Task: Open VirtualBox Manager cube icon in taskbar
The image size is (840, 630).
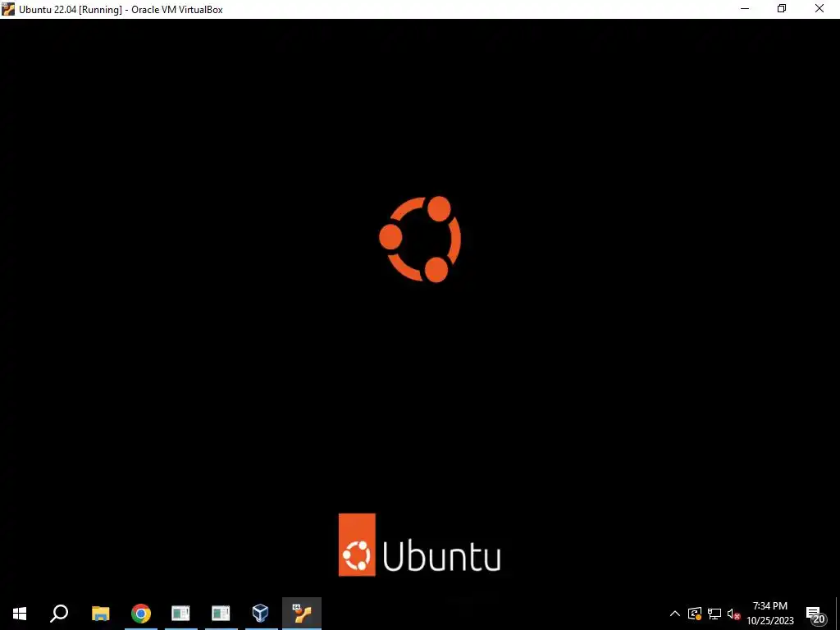Action: 260,614
